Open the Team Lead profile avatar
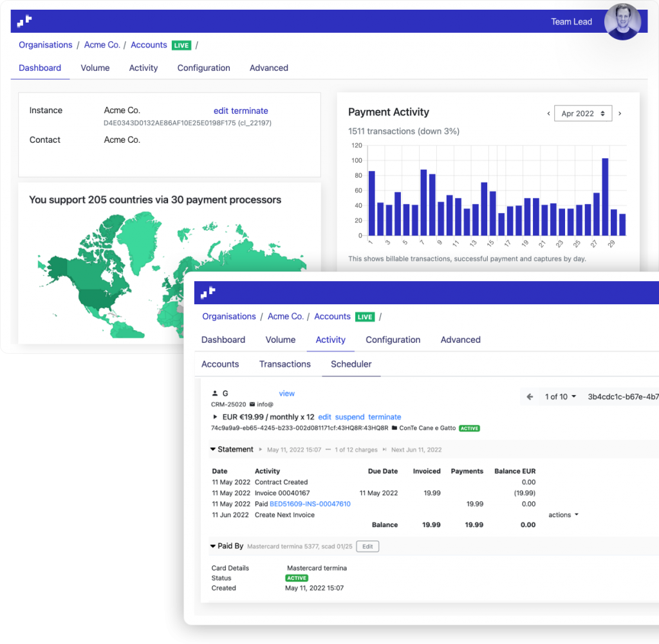 (x=622, y=22)
